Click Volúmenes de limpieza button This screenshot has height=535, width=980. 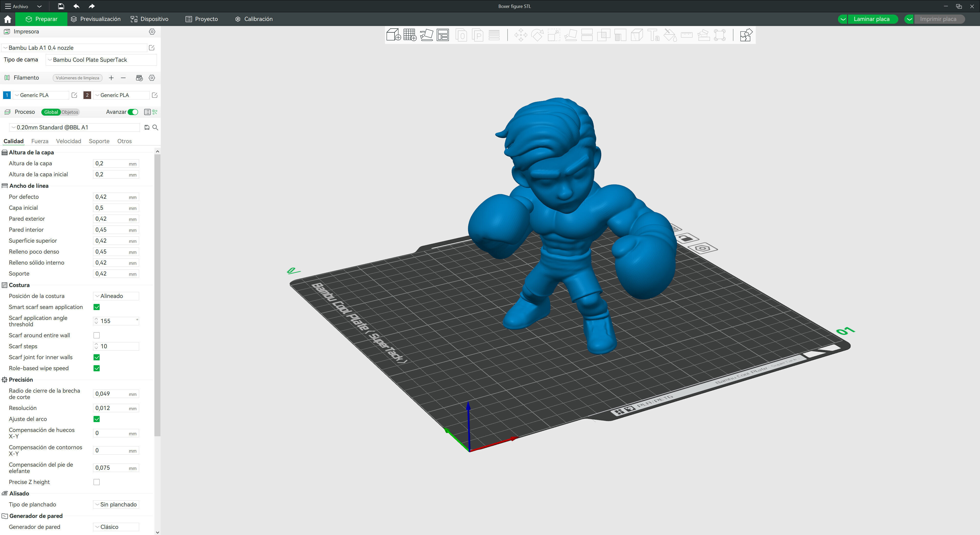tap(78, 78)
